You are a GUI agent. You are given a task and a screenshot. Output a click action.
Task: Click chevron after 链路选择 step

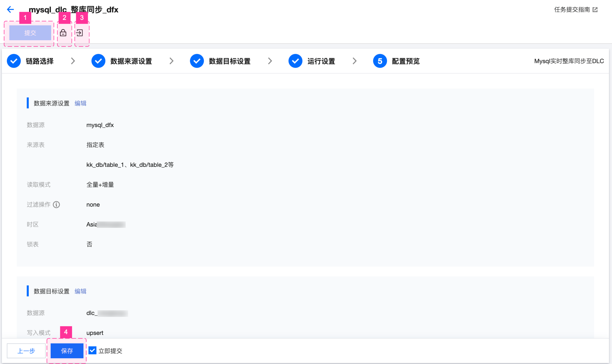click(73, 61)
